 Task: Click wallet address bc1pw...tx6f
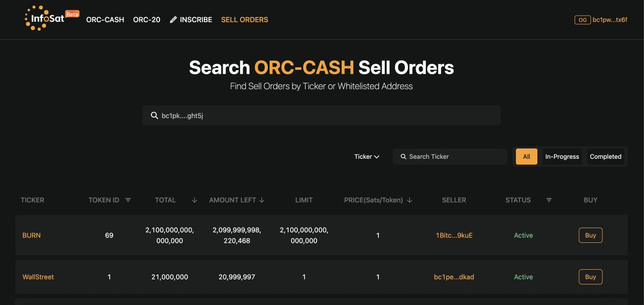point(610,20)
